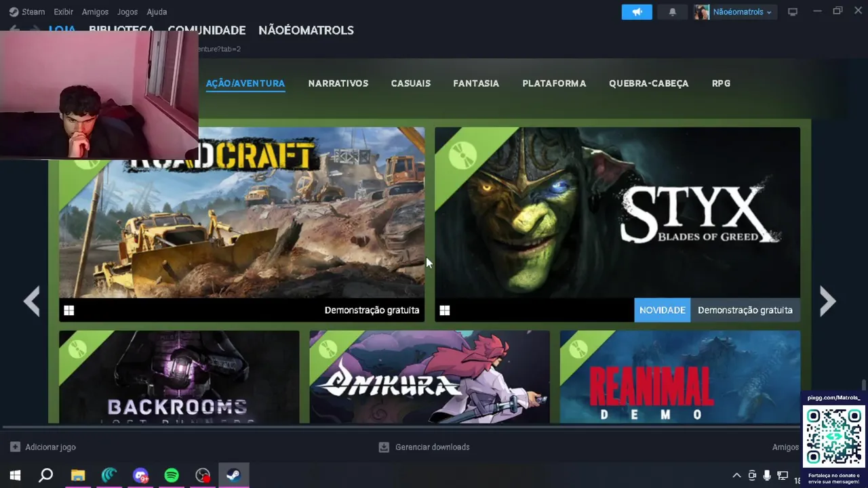868x488 pixels.
Task: Click the green demo disc badge on Styx
Action: 464,157
